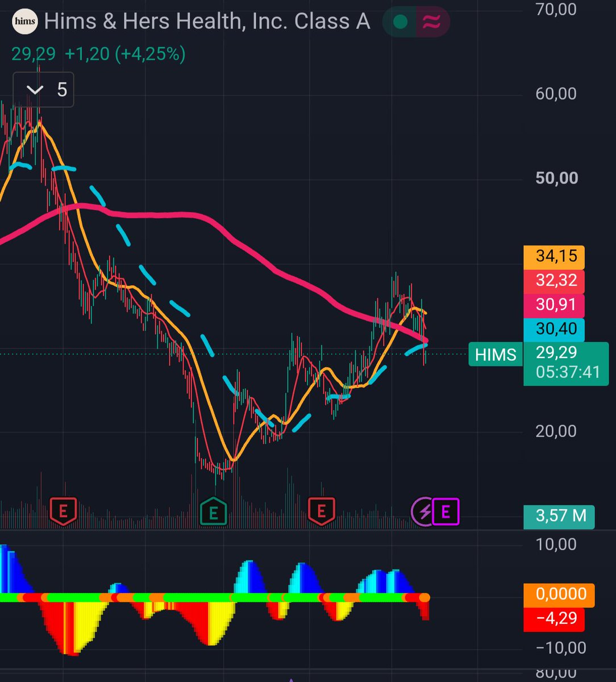Click the 50,00 price axis label
Viewport: 616px width, 682px height.
point(556,178)
